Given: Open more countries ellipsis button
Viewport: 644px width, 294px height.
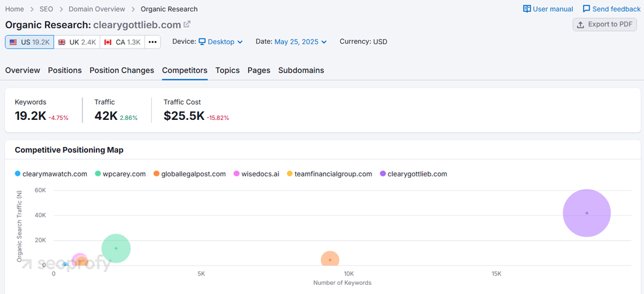Looking at the screenshot, I should (x=153, y=42).
